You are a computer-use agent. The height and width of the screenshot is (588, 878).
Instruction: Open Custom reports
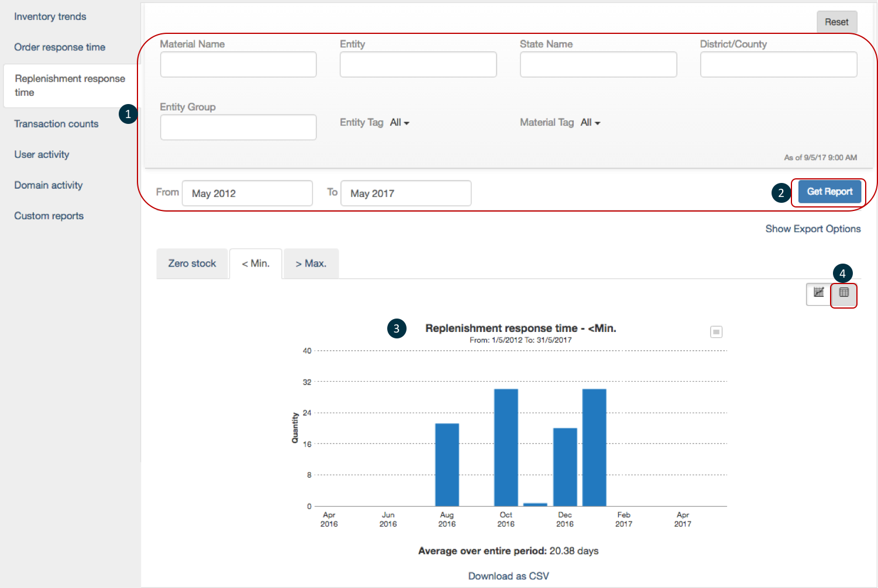(49, 216)
